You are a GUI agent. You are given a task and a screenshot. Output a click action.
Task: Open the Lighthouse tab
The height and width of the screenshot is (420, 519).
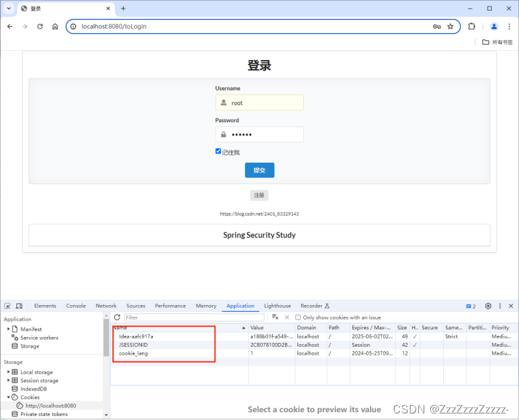[277, 306]
